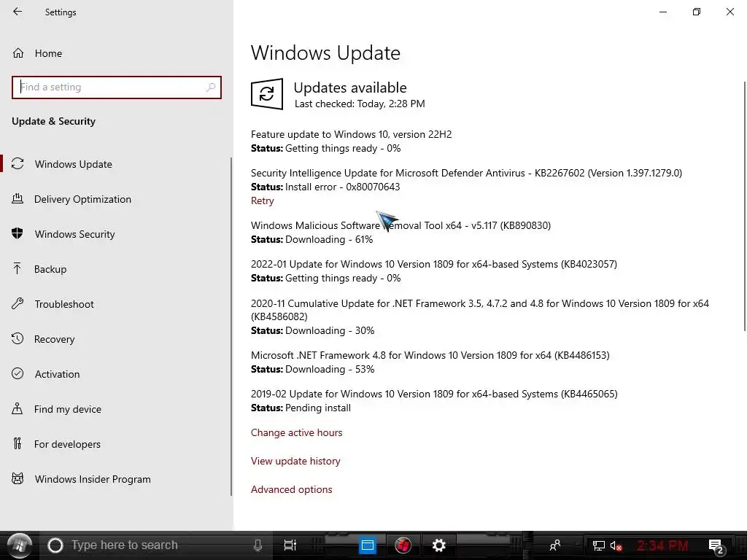Open the red round app in taskbar
The image size is (747, 560).
point(403,545)
